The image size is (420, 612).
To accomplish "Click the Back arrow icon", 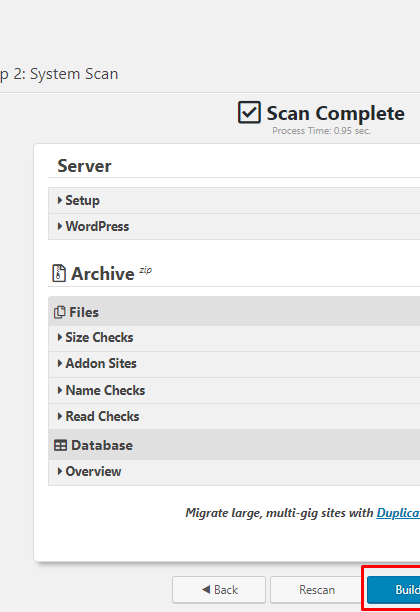I will point(206,589).
